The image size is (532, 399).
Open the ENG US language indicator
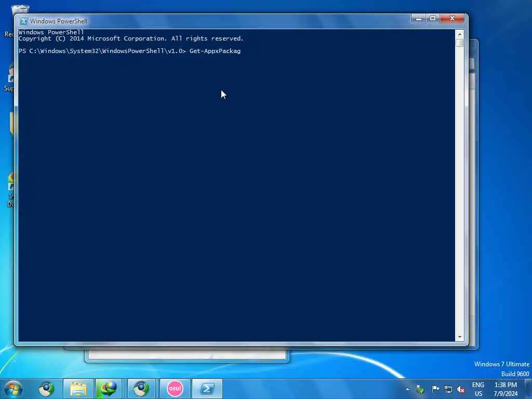[x=478, y=389]
